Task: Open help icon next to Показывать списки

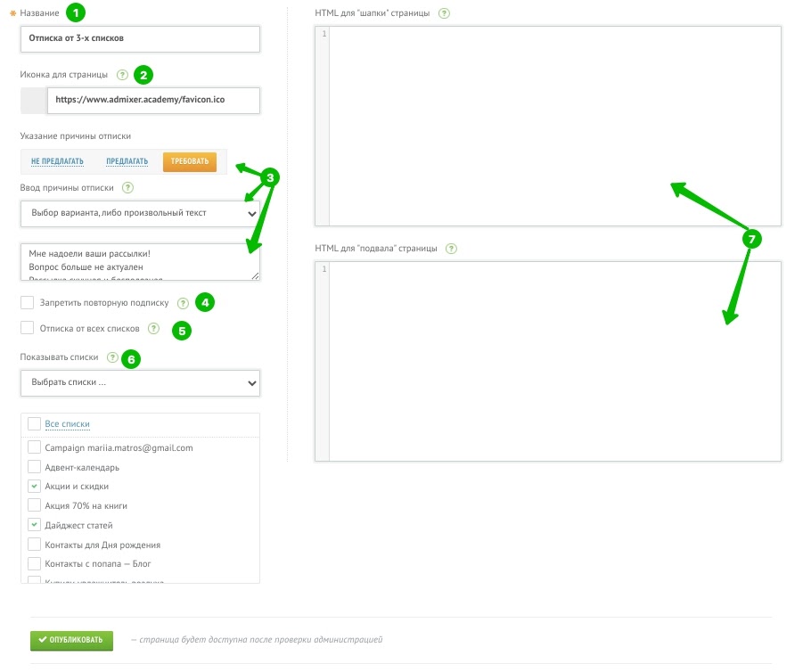Action: tap(112, 357)
